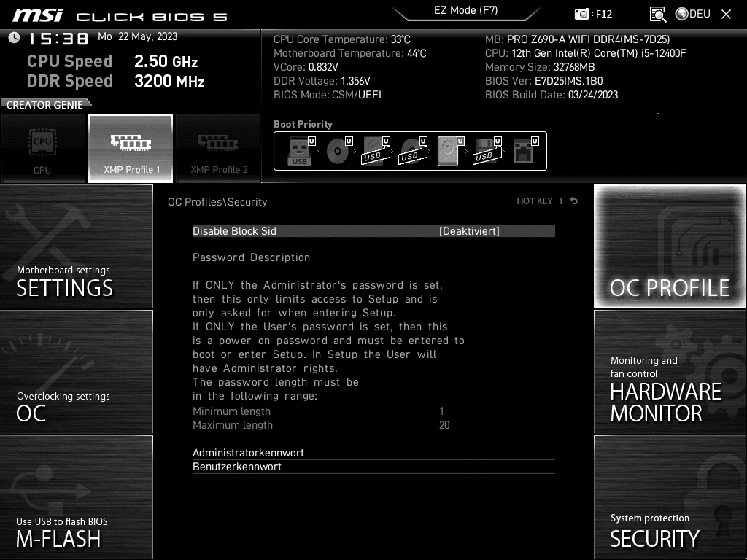This screenshot has width=747, height=560.
Task: Select the USB key boot device icon
Action: click(301, 151)
